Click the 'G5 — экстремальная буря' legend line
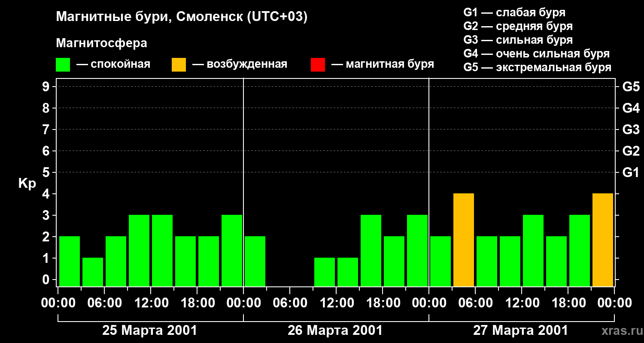Screen dimensions: 644x343 click(538, 67)
